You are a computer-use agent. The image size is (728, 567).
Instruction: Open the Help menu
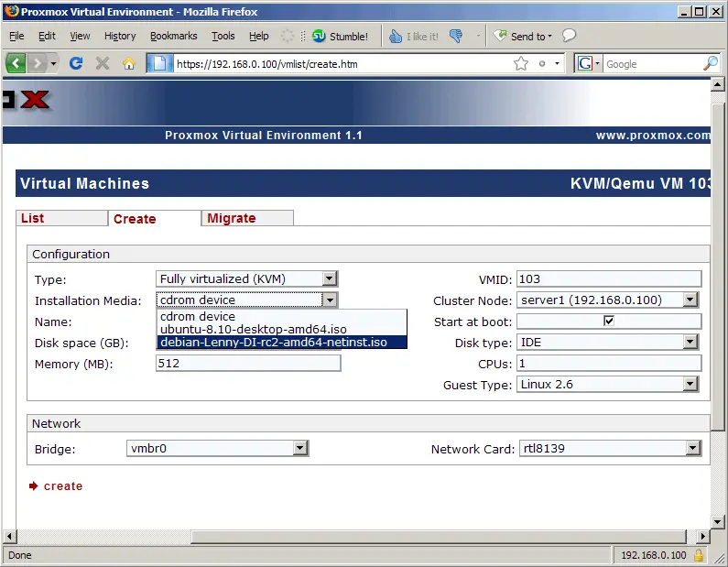[258, 37]
